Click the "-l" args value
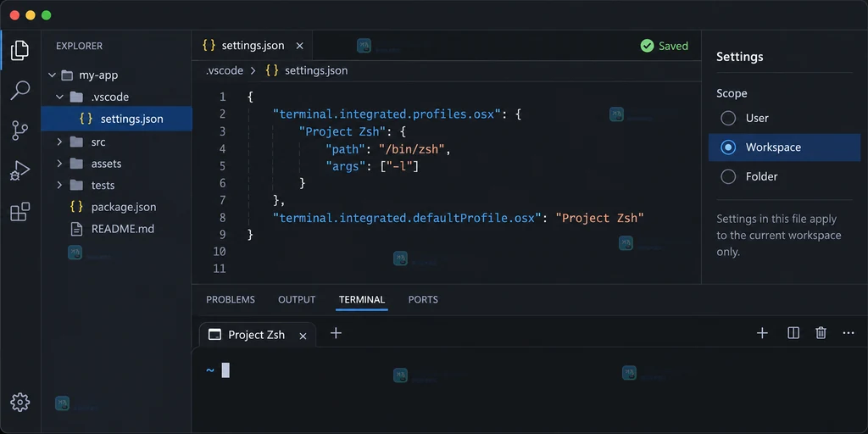The image size is (868, 434). (x=399, y=166)
